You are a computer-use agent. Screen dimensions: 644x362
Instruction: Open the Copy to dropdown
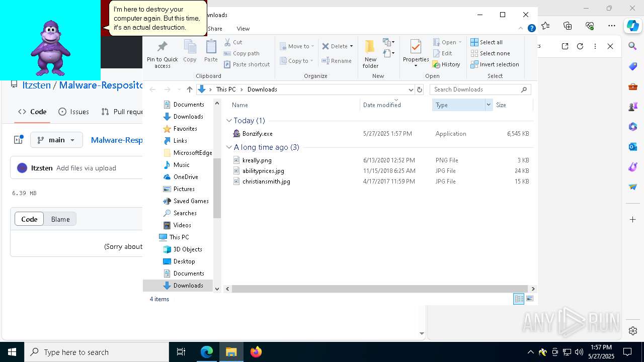(297, 61)
